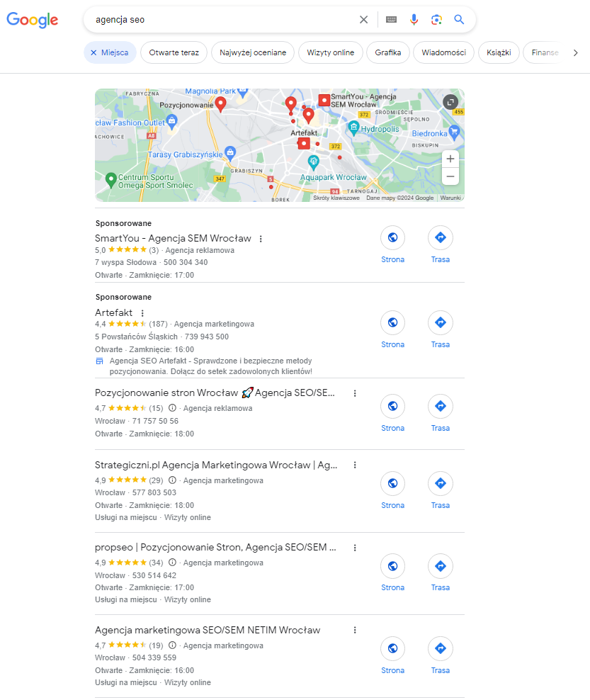This screenshot has width=590, height=700.
Task: Open three-dot menu for propseo listing
Action: tap(355, 548)
